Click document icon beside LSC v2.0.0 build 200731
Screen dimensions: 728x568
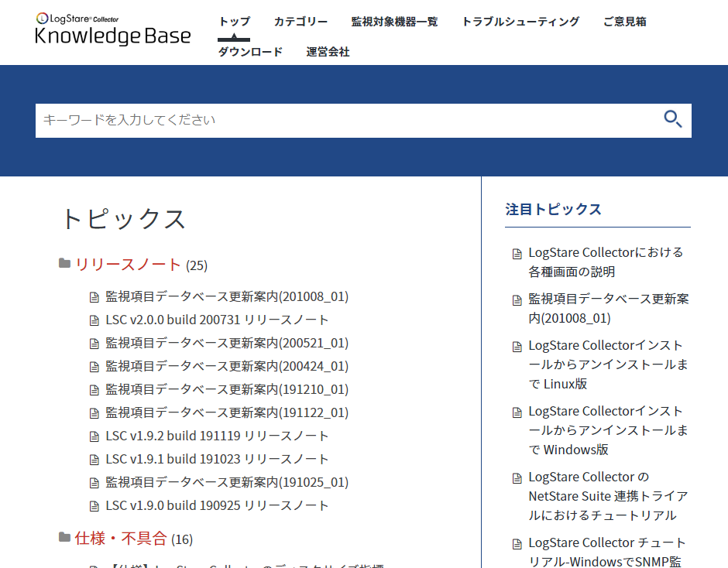[x=94, y=320]
